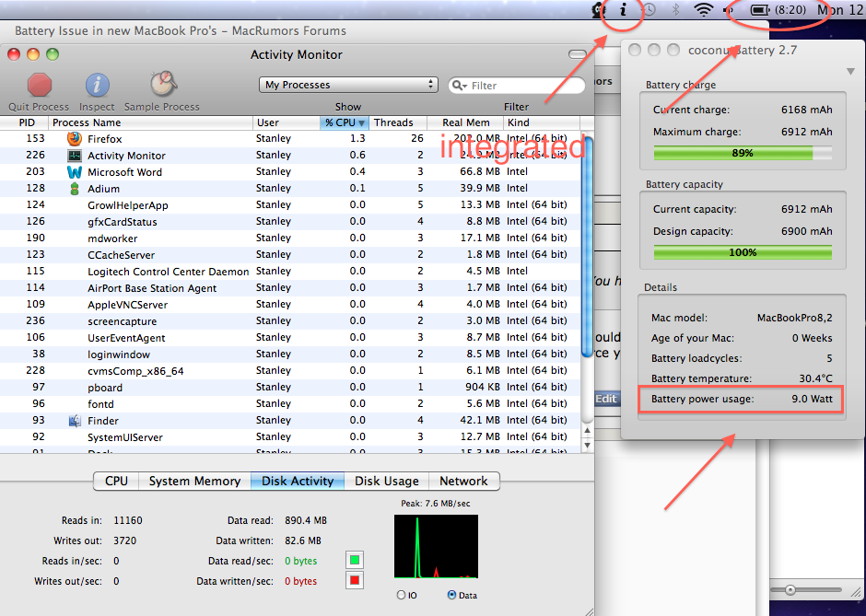The width and height of the screenshot is (866, 616).
Task: Select the fontd process row
Action: [x=290, y=404]
